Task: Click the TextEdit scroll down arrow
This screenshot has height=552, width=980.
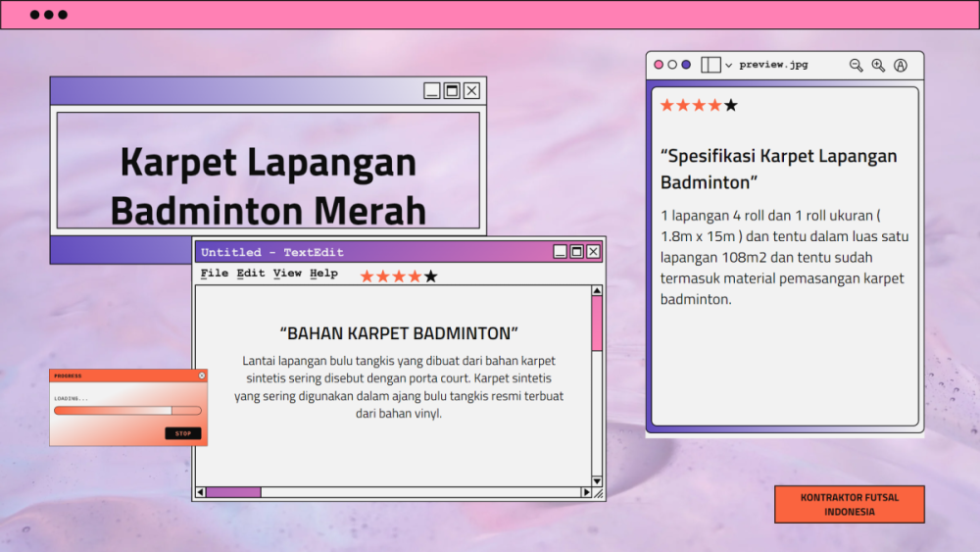Action: point(597,480)
